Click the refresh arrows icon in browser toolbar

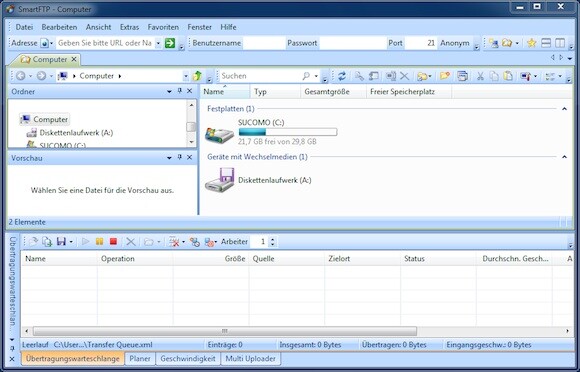[x=342, y=76]
